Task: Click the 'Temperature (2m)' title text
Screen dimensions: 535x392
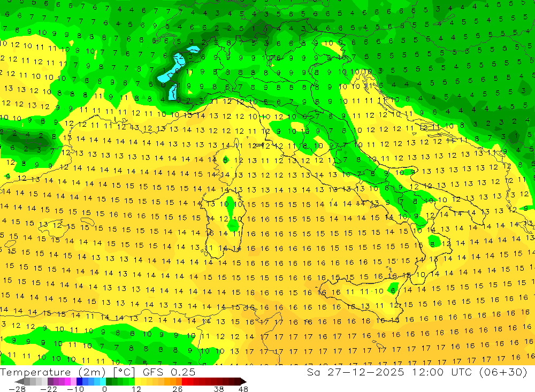Action: click(53, 372)
